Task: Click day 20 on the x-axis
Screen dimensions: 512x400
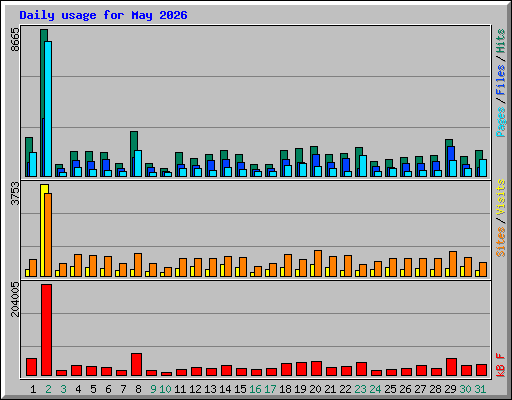Action: point(315,389)
